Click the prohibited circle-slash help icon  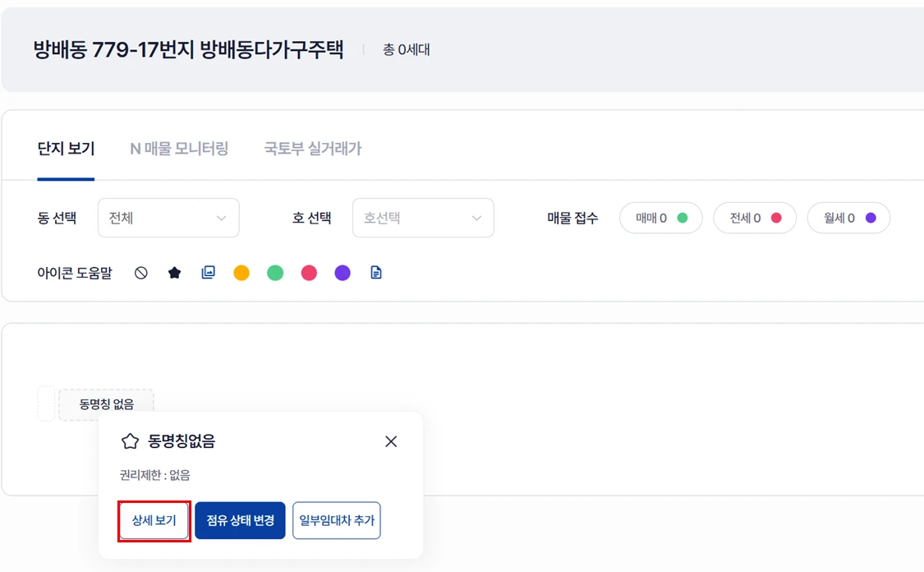pos(141,273)
